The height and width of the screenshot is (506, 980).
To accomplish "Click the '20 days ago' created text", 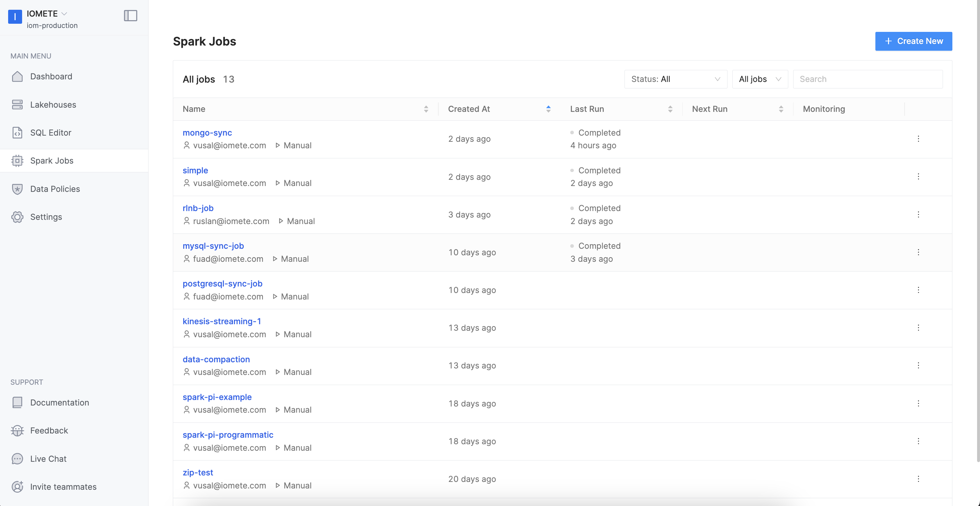I will 472,479.
